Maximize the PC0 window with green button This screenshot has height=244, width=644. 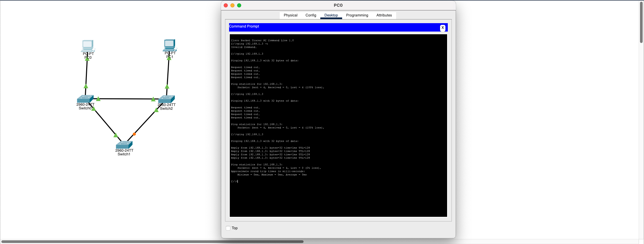pyautogui.click(x=239, y=5)
